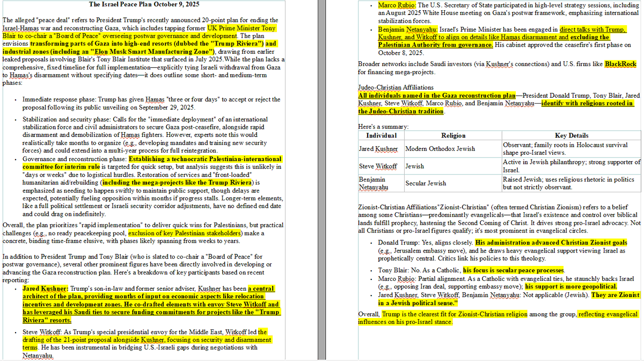The width and height of the screenshot is (644, 361).
Task: Click the "Individual" table header
Action: pyautogui.click(x=381, y=135)
